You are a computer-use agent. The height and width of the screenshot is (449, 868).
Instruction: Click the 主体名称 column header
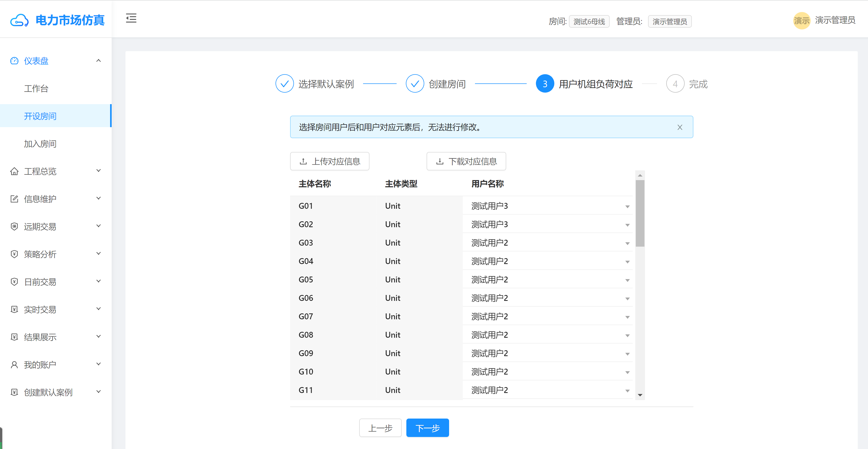[x=315, y=184]
